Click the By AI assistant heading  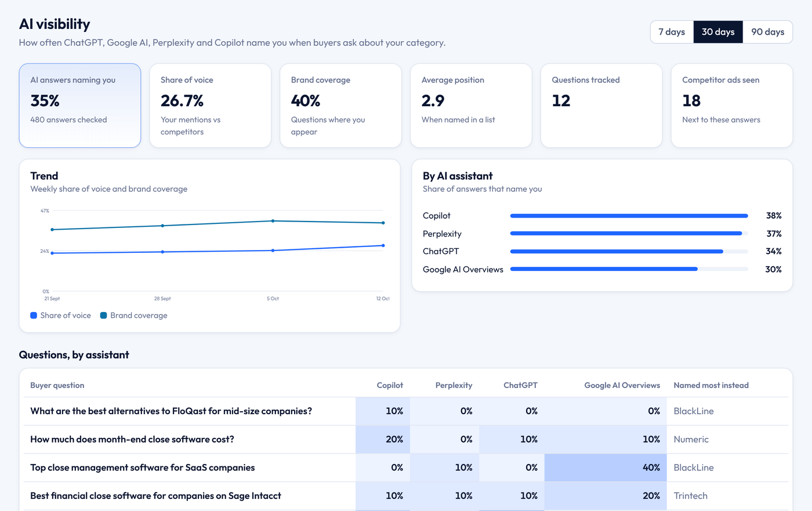pos(458,176)
